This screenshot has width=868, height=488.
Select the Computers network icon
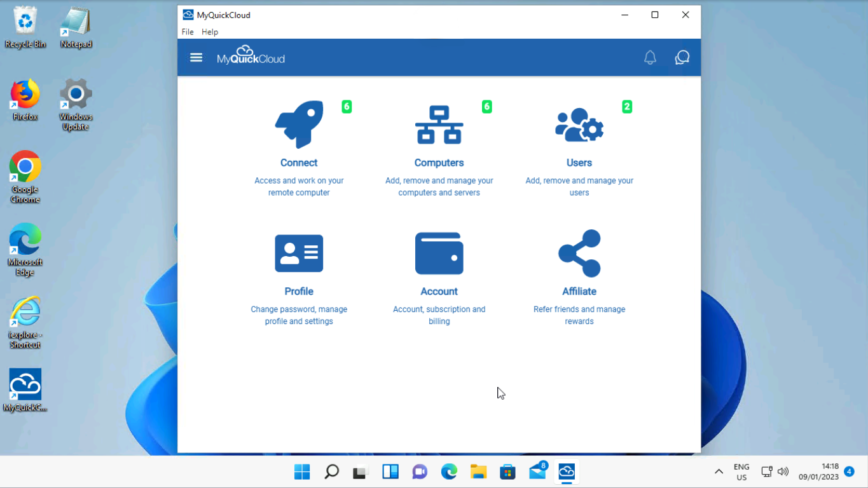[439, 125]
